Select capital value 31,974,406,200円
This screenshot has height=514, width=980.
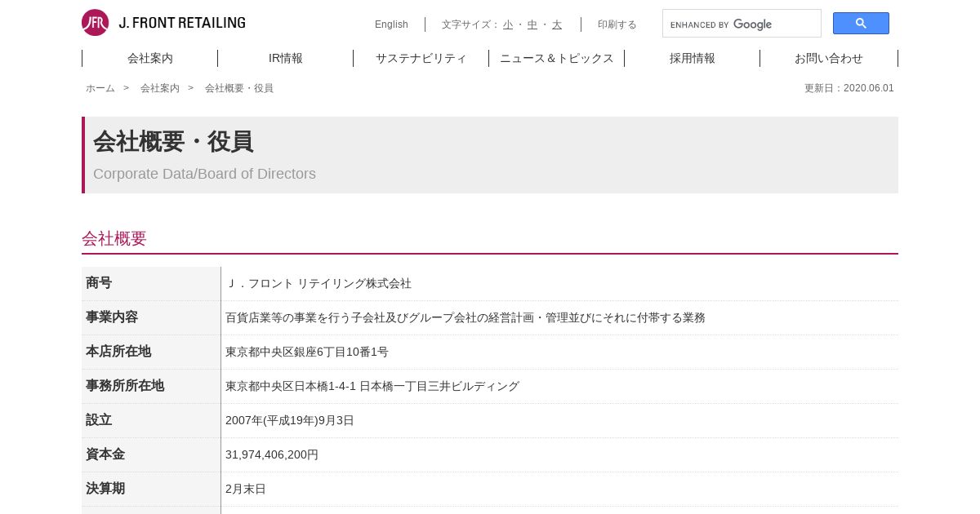click(x=272, y=454)
